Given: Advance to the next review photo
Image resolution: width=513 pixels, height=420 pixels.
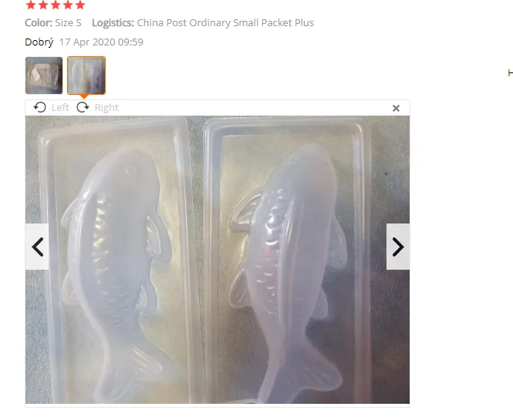Looking at the screenshot, I should 398,247.
